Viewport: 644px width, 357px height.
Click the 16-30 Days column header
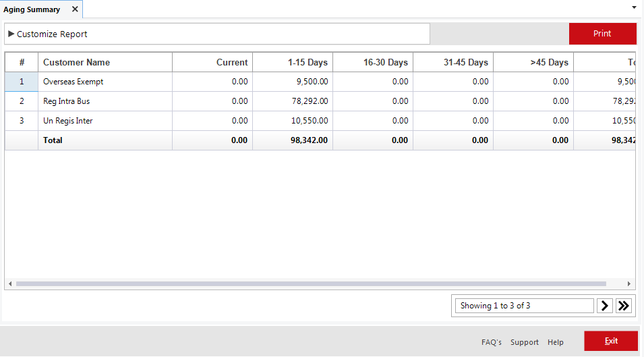pos(372,63)
